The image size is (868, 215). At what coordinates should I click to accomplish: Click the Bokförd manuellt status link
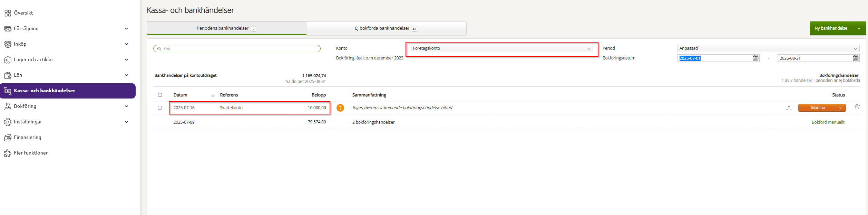pyautogui.click(x=828, y=122)
